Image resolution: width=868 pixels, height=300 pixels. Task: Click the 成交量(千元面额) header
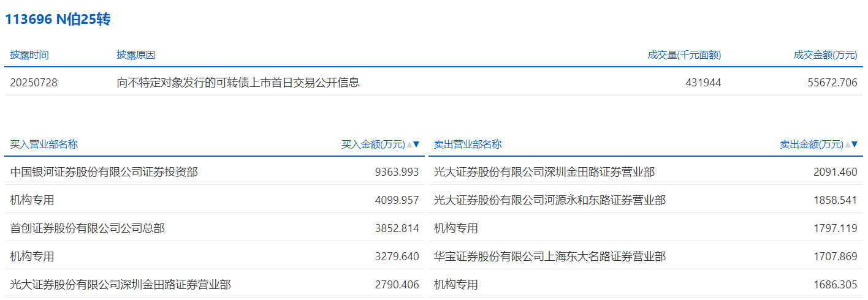tap(684, 55)
